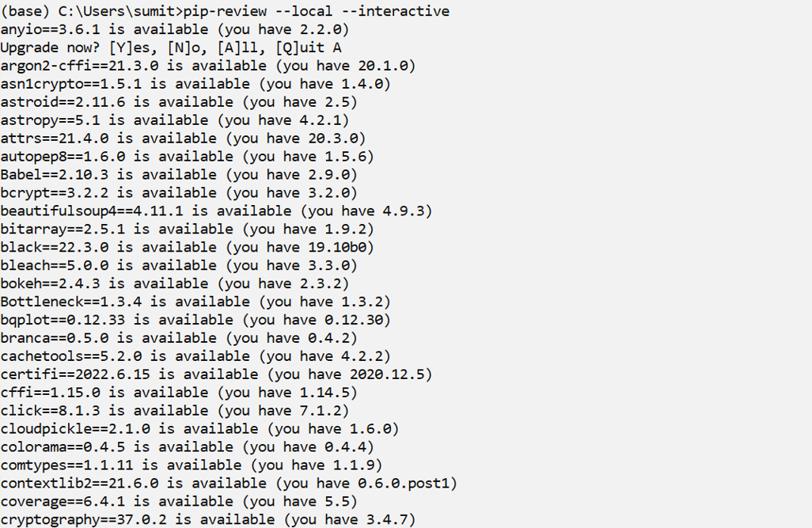The image size is (812, 528).
Task: Click the cloudpickle==2.1.0 line
Action: point(199,430)
